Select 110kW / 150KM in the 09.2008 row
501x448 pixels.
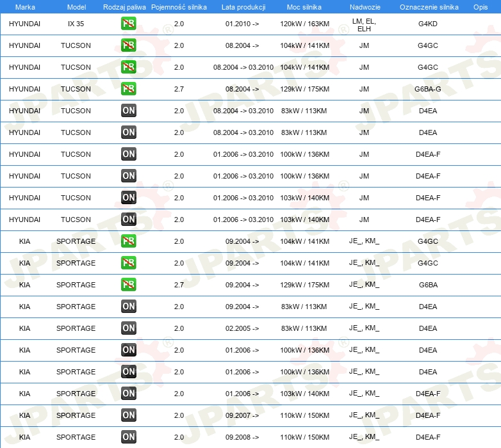[x=304, y=437]
